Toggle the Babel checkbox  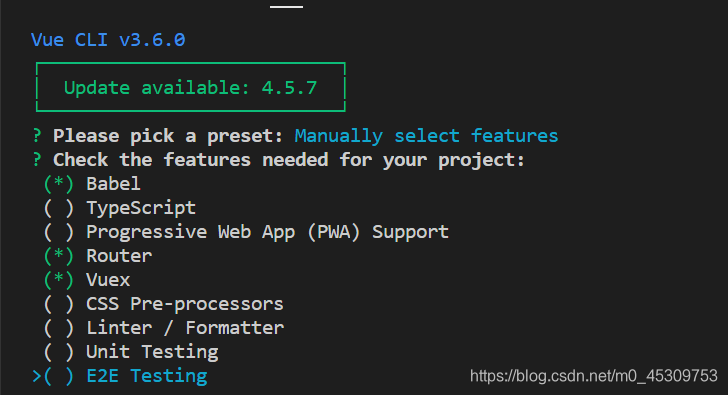(59, 184)
